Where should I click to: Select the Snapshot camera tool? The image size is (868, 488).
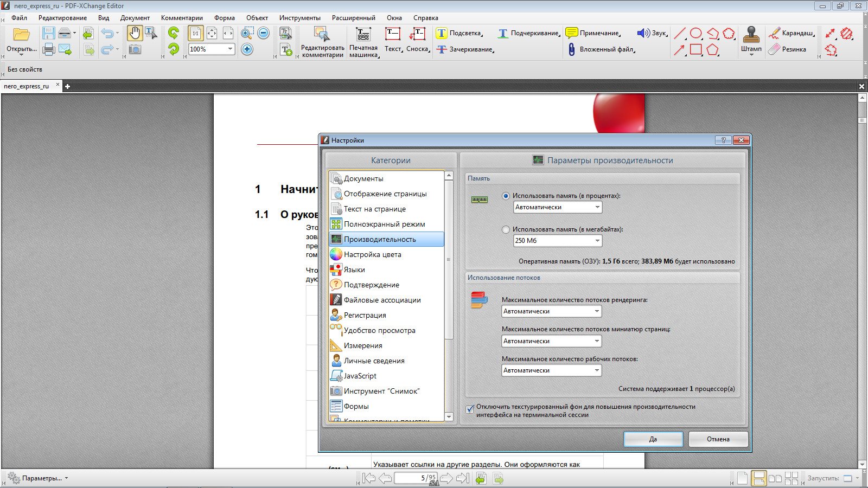pyautogui.click(x=135, y=50)
